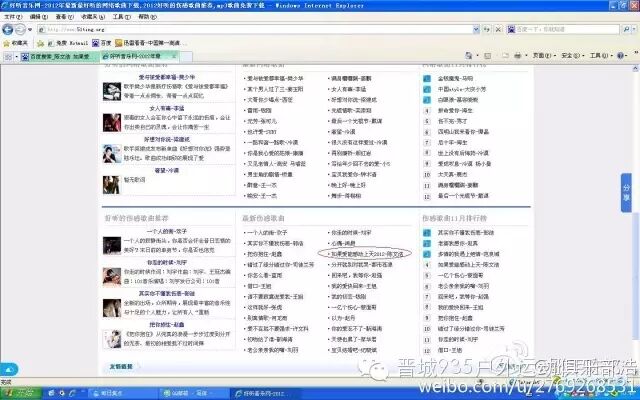Click the vertical scrollbar up arrow
640x400 pixels.
tap(636, 69)
